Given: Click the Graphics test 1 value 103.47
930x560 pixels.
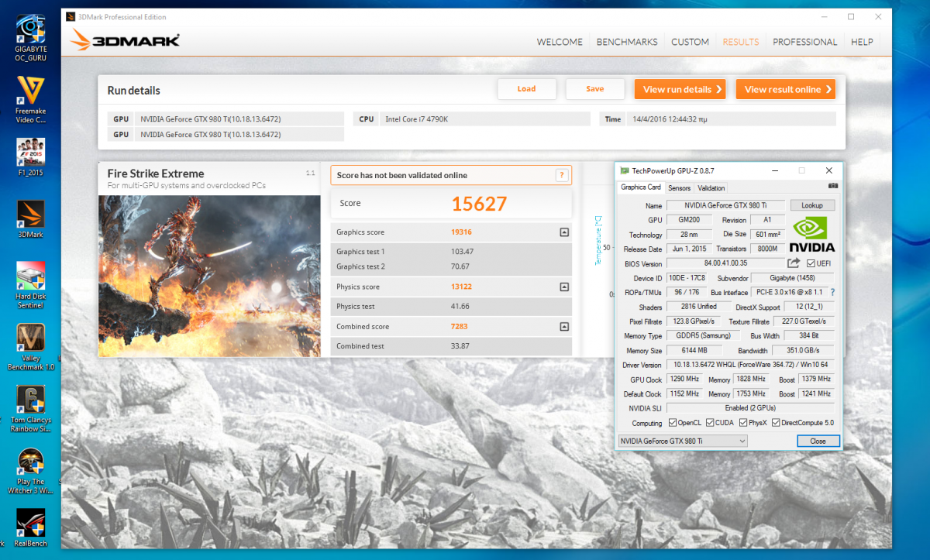Looking at the screenshot, I should coord(462,252).
